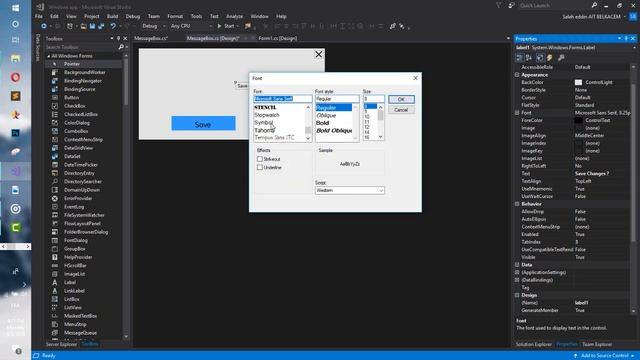This screenshot has width=640, height=360.
Task: Open the Windows Start button
Action: (15, 8)
